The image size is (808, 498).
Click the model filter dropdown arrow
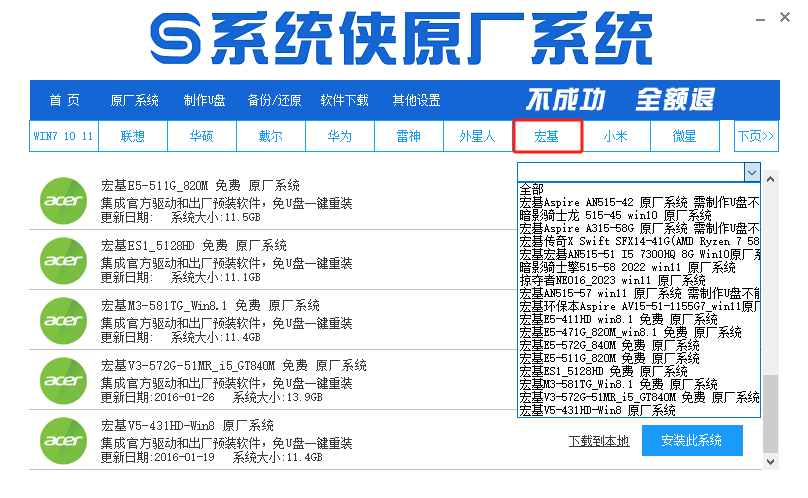click(752, 172)
